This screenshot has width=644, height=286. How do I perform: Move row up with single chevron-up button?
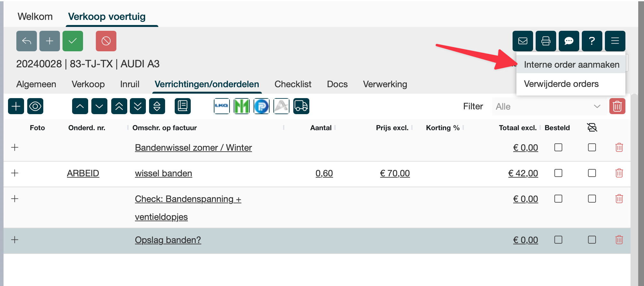[80, 106]
